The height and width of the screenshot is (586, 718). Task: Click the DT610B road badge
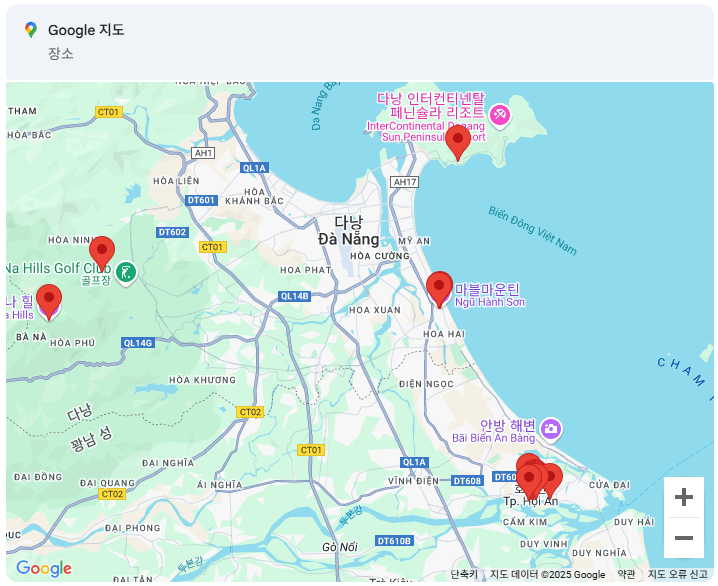[x=394, y=541]
